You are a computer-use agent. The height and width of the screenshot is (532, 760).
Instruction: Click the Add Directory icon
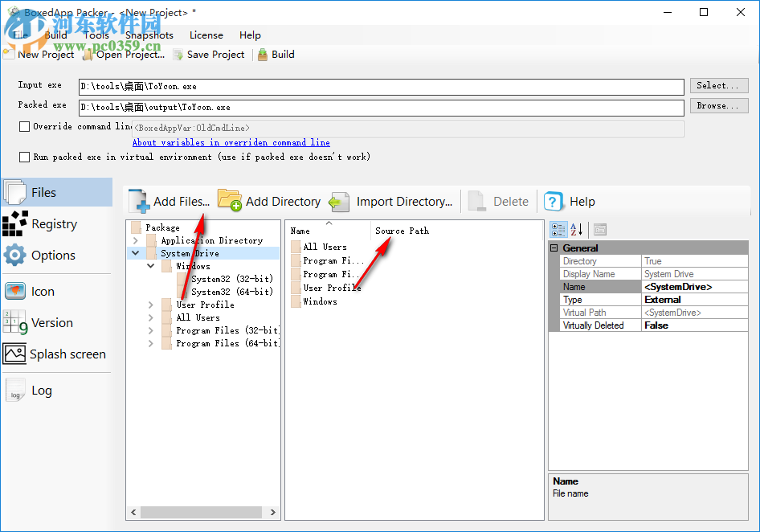230,201
